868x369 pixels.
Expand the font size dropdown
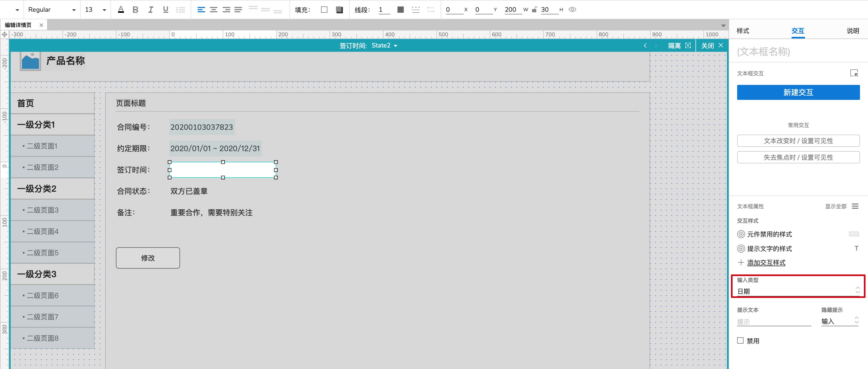coord(104,10)
